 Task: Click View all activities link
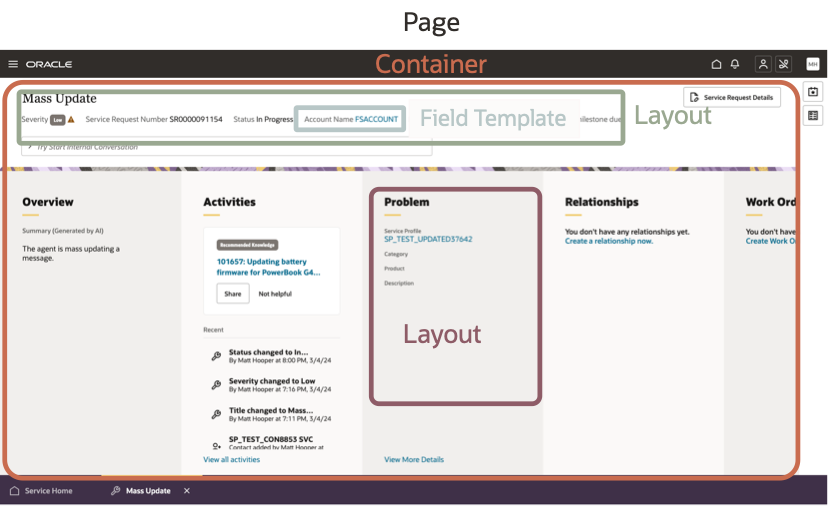[x=231, y=460]
